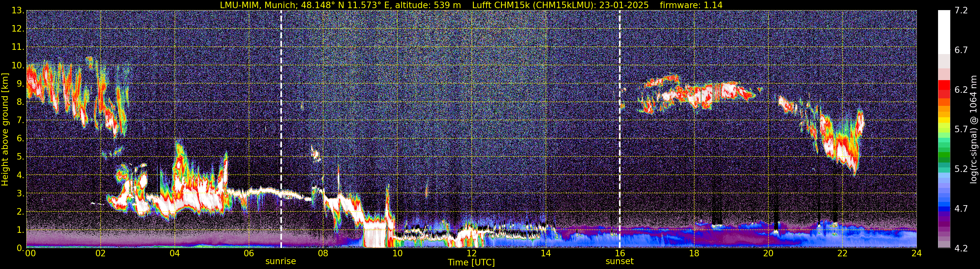Click the time axis tick '06'
This screenshot has height=269, width=980.
tap(249, 254)
